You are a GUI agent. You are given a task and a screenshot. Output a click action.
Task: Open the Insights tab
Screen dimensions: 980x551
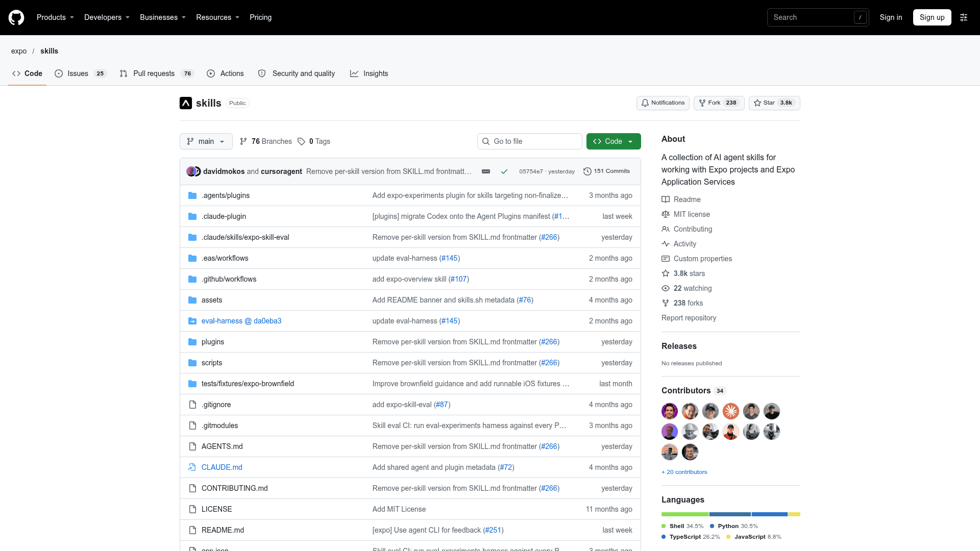click(369, 73)
